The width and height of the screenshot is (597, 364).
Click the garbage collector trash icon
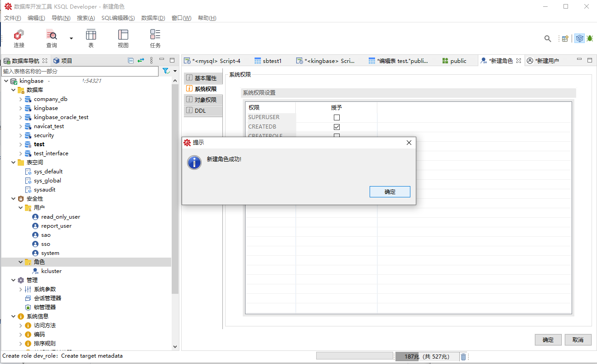(463, 357)
